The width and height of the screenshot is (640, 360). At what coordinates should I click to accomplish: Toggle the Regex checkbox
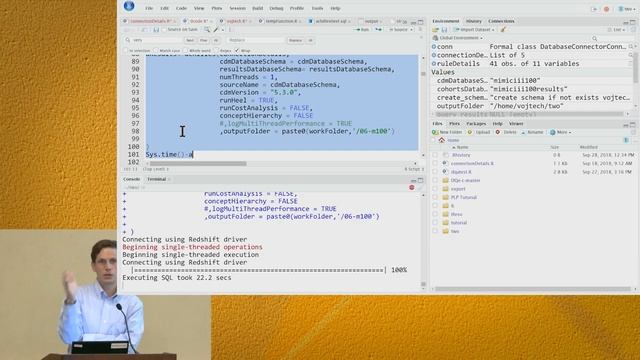[x=217, y=51]
